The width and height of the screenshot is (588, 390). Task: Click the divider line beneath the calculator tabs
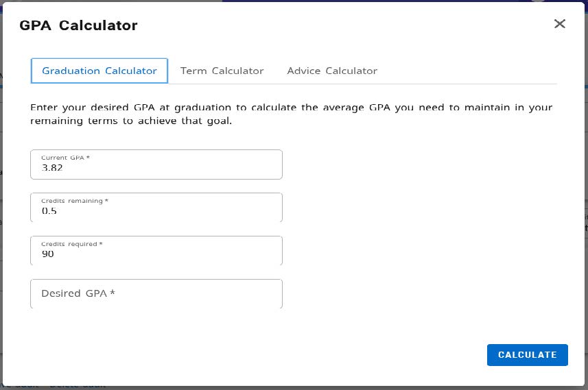tap(412, 84)
